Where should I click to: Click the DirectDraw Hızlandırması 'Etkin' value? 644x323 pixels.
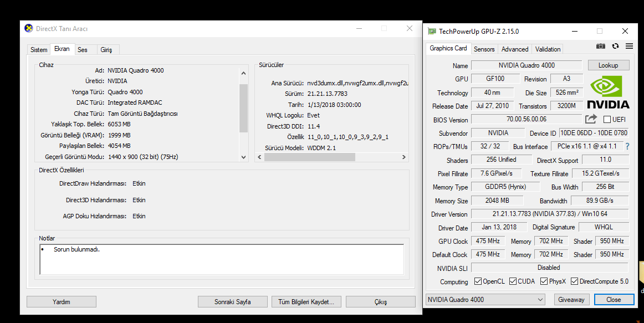tap(139, 183)
